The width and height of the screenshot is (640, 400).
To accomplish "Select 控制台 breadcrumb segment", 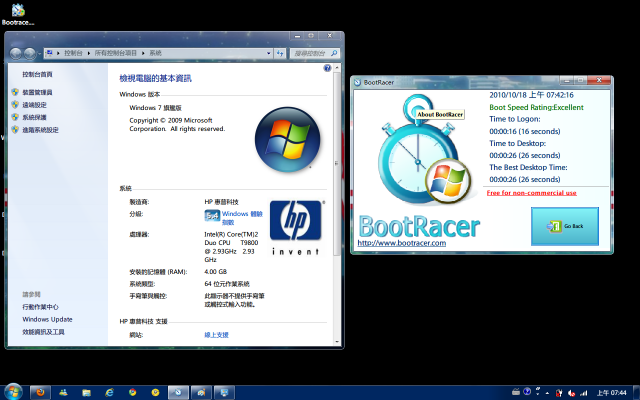I will pos(73,53).
